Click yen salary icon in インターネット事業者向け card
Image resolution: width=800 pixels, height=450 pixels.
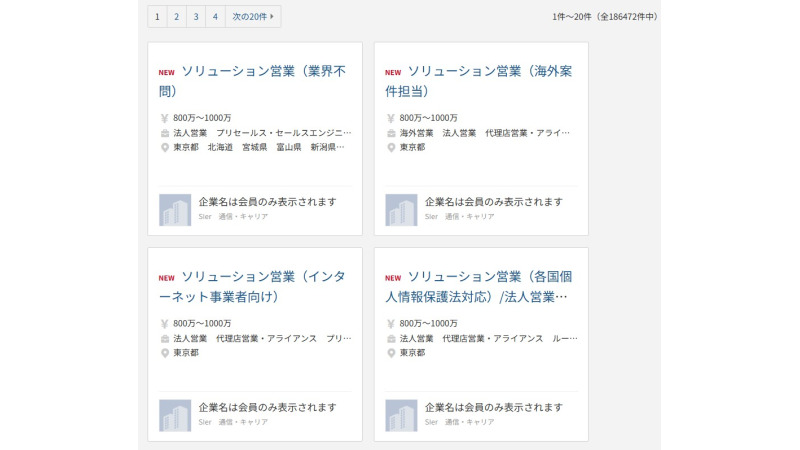pos(164,324)
